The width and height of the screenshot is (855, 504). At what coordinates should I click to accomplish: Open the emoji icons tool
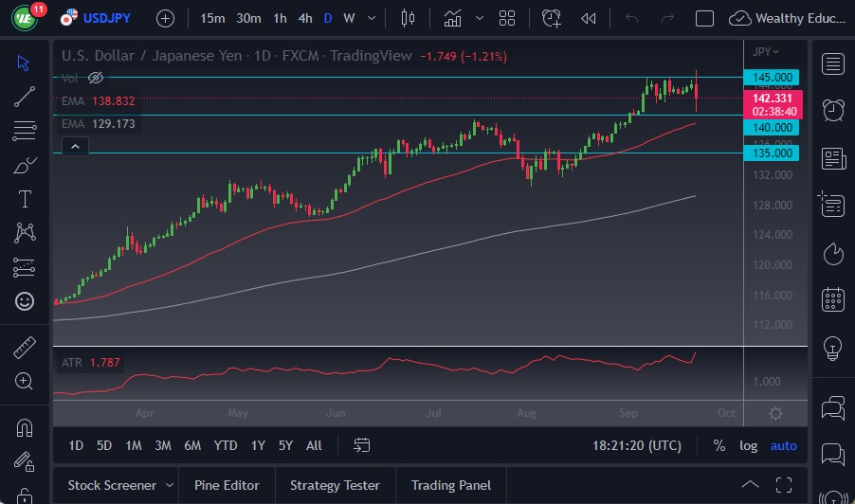coord(25,301)
